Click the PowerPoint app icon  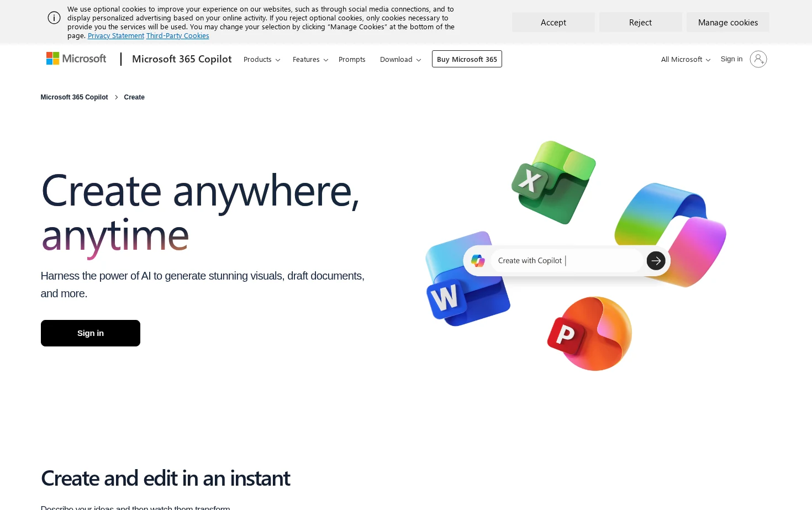pos(589,334)
